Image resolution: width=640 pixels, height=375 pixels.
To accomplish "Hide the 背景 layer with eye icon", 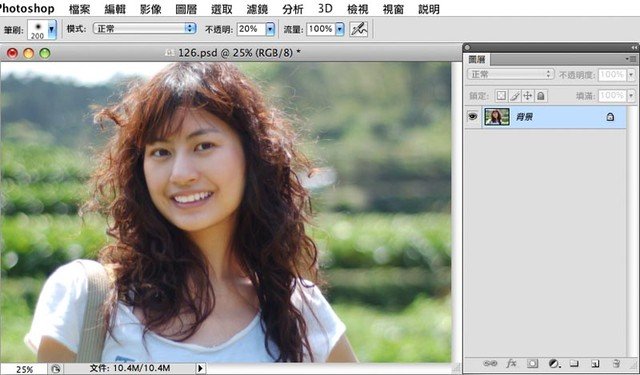I will tap(473, 117).
